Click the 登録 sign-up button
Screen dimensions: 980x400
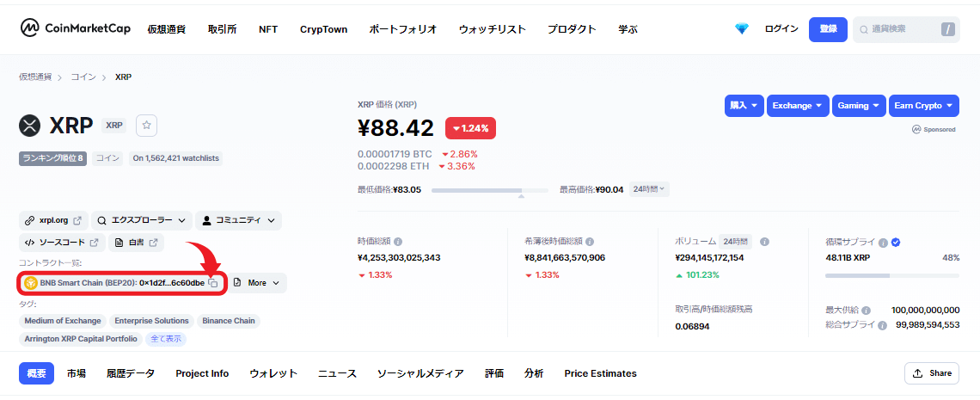(x=828, y=29)
